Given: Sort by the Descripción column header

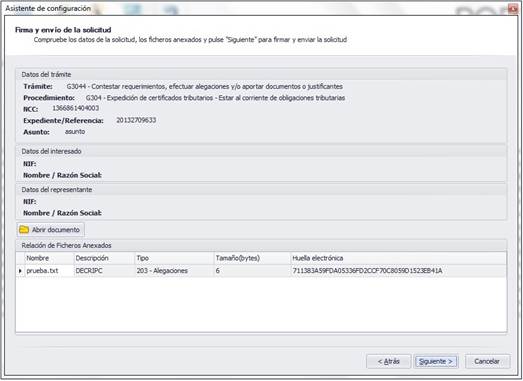Looking at the screenshot, I should 104,258.
